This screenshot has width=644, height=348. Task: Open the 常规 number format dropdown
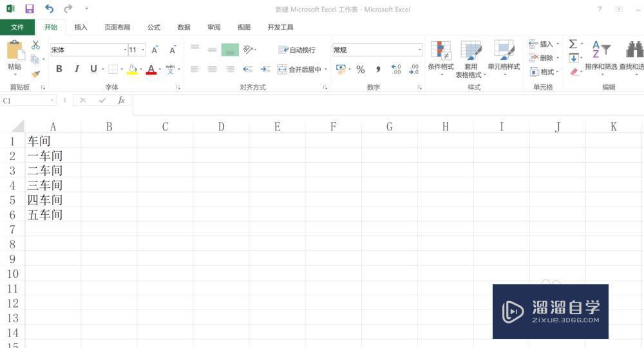(420, 50)
